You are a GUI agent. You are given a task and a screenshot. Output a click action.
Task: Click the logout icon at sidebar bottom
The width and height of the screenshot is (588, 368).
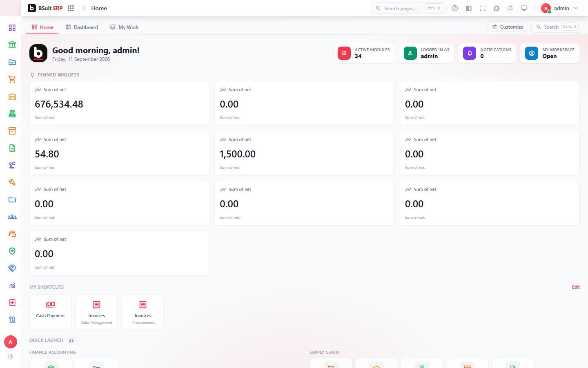pos(11,357)
